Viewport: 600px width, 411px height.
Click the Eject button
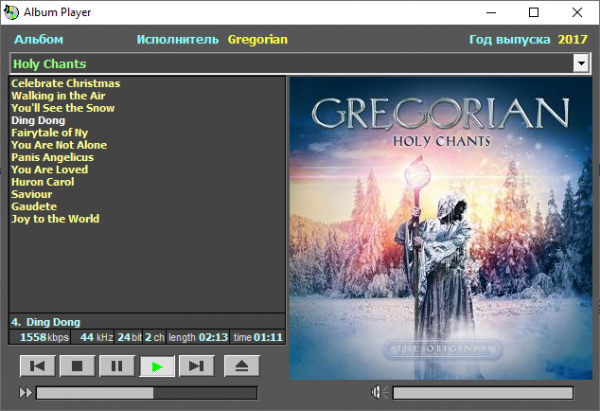(x=241, y=366)
